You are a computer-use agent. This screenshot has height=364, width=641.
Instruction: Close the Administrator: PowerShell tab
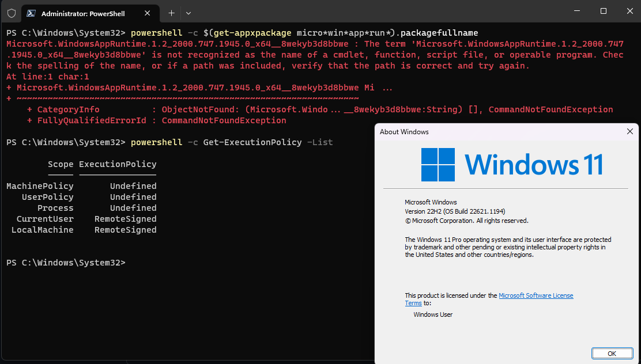tap(148, 13)
